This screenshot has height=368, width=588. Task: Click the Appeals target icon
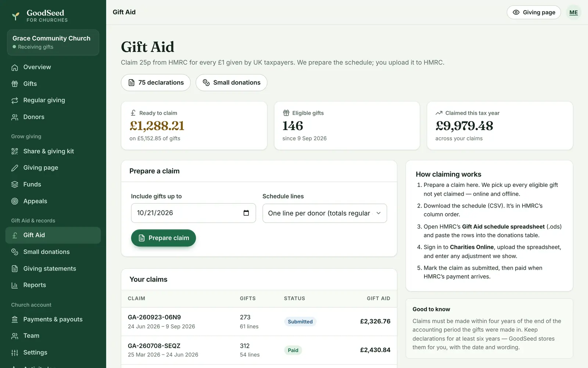pyautogui.click(x=15, y=201)
